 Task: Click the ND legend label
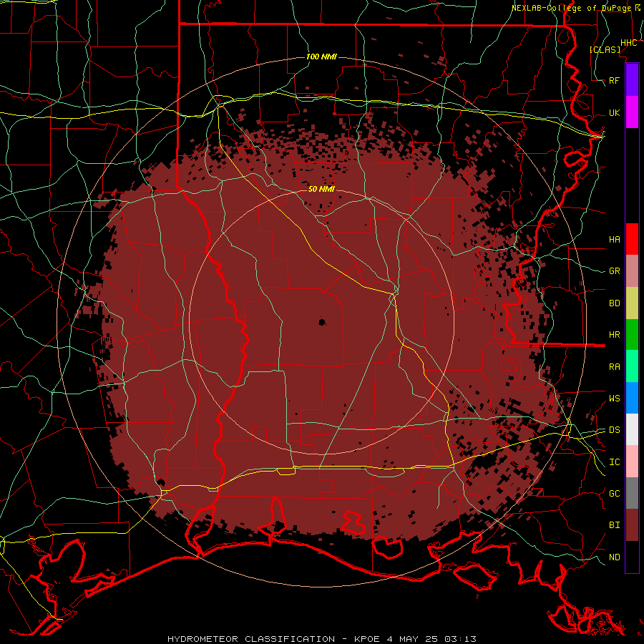(x=614, y=557)
